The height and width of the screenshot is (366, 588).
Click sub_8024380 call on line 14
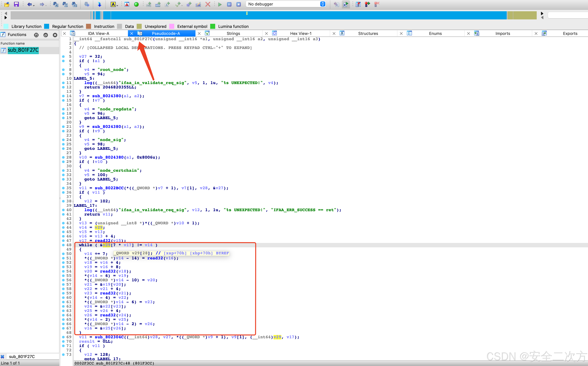(x=106, y=96)
